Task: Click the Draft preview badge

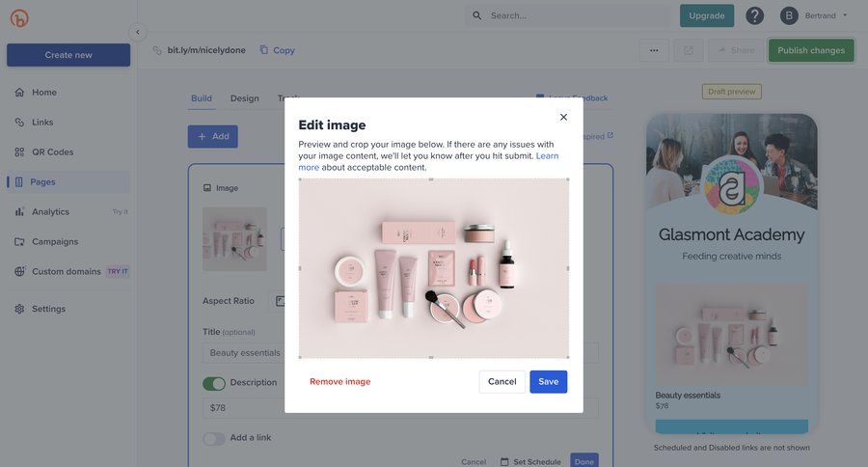Action: coord(731,92)
